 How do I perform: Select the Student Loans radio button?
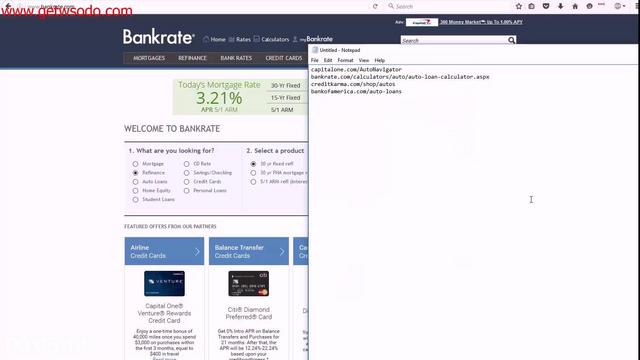[136, 200]
